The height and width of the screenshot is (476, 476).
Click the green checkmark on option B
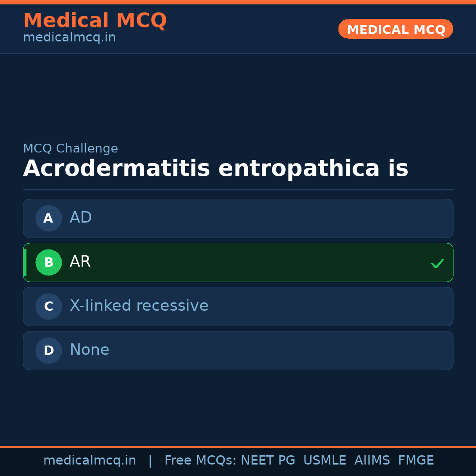438,263
